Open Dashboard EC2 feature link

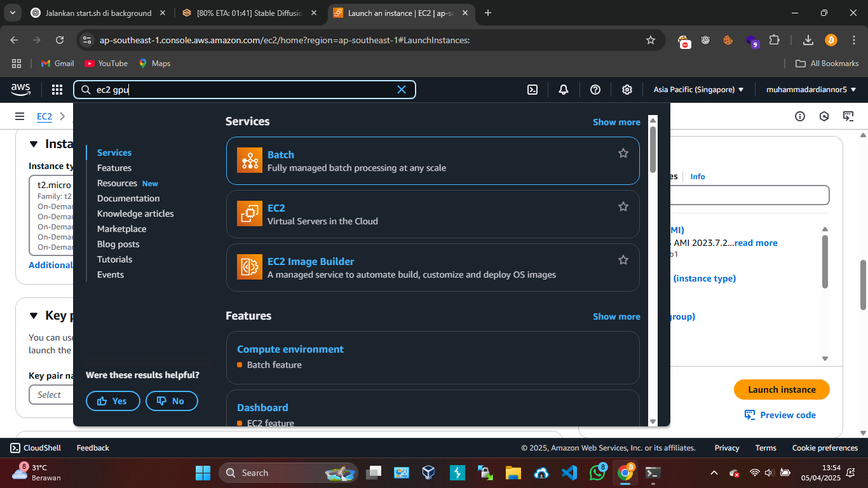coord(262,407)
